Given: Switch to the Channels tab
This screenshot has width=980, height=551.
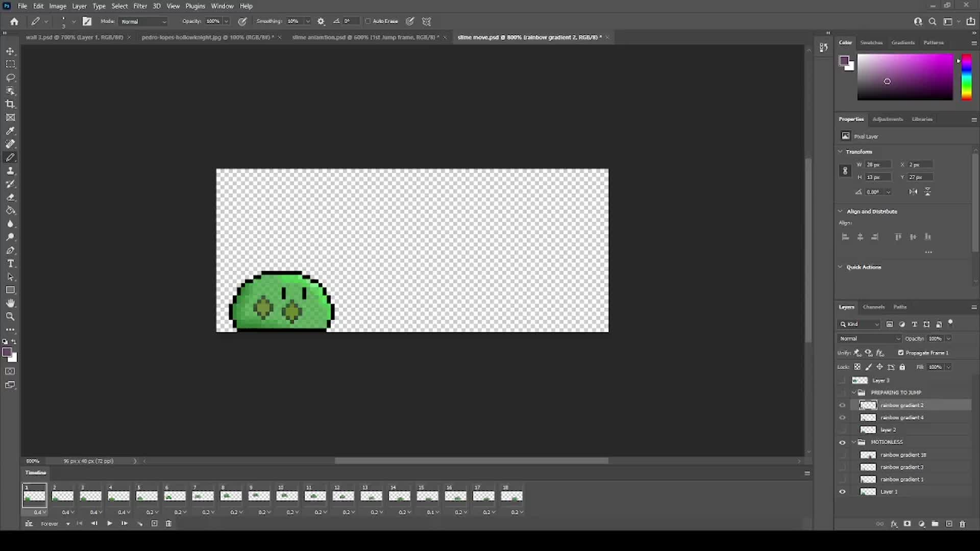Looking at the screenshot, I should coord(873,307).
